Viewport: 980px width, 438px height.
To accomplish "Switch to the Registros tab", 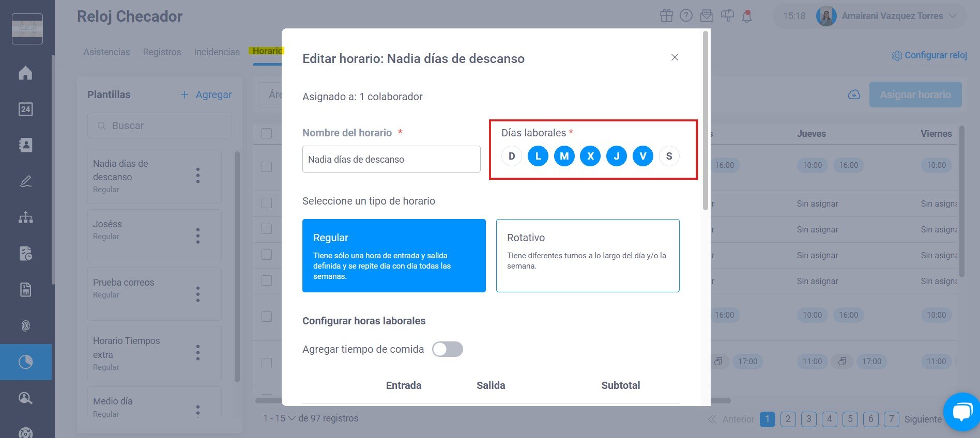I will pos(162,52).
